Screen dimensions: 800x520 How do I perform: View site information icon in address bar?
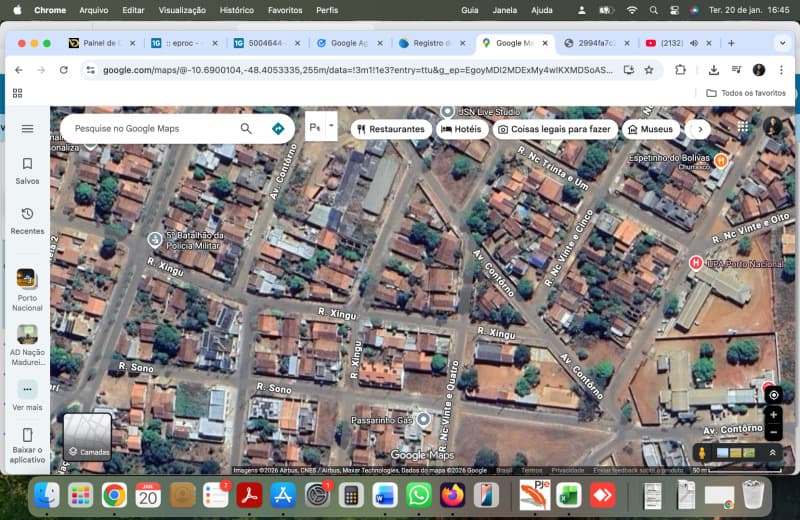(90, 70)
